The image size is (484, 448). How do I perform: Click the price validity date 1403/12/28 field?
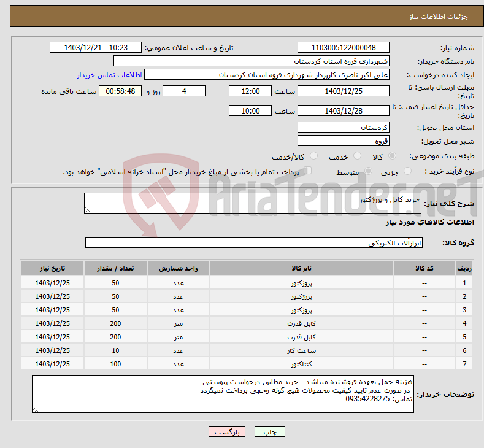[x=344, y=110]
